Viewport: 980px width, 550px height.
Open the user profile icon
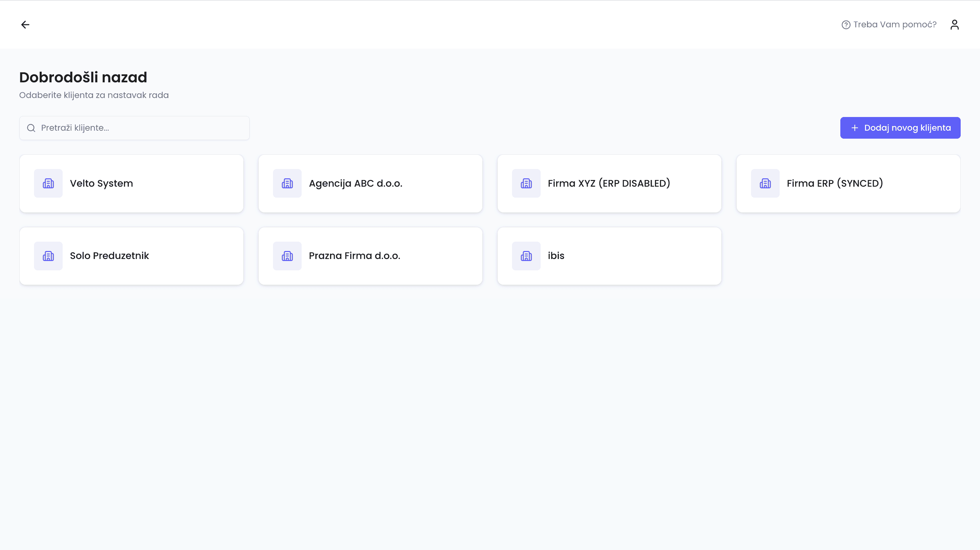[x=954, y=25]
